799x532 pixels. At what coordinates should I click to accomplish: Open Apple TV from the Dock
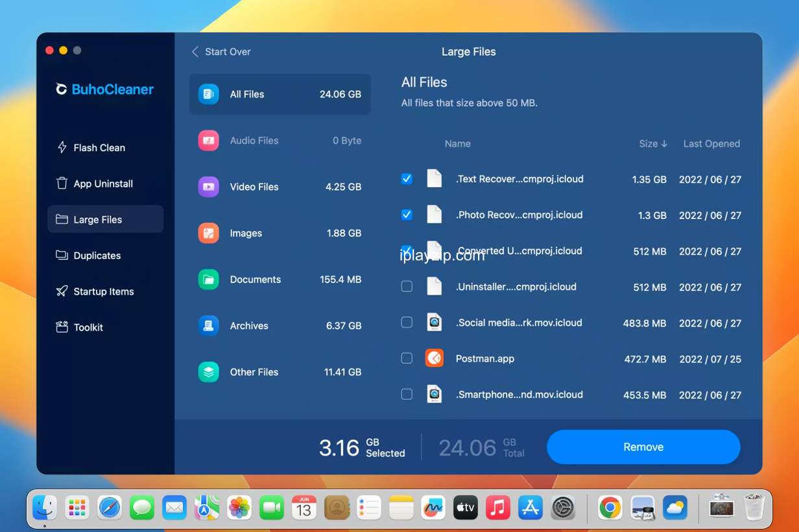(466, 508)
